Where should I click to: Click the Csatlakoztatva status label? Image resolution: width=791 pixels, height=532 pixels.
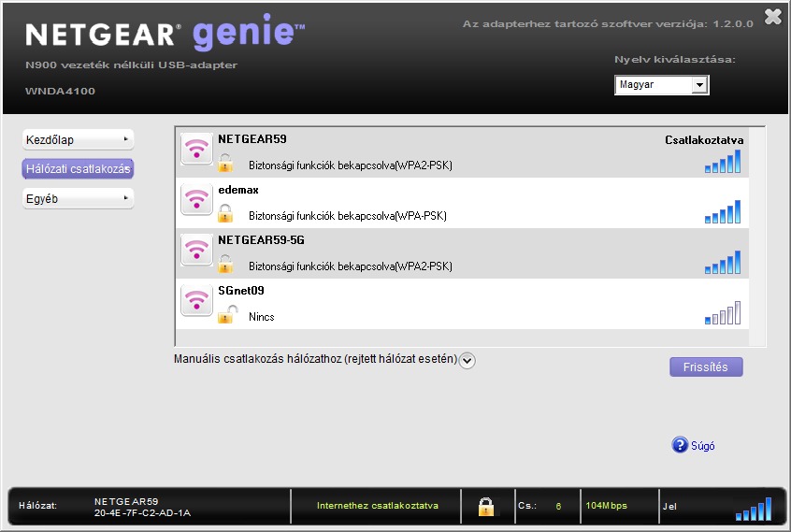tap(704, 140)
